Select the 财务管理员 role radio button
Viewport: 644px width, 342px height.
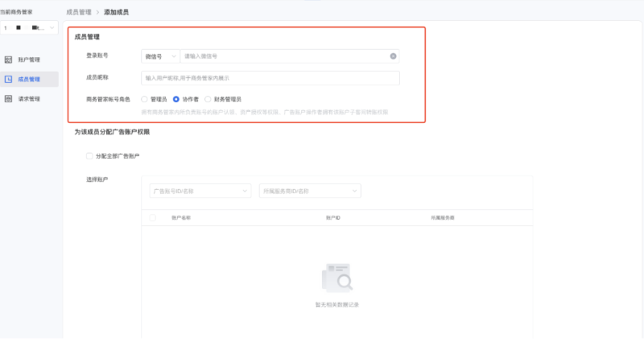point(208,99)
